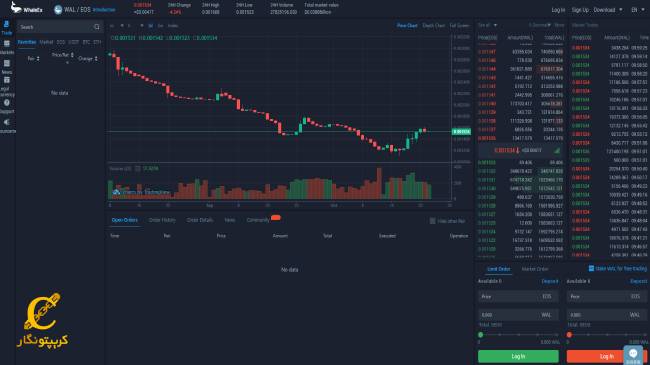Open the Trade section in sidebar
The width and height of the screenshot is (650, 365).
pyautogui.click(x=7, y=28)
